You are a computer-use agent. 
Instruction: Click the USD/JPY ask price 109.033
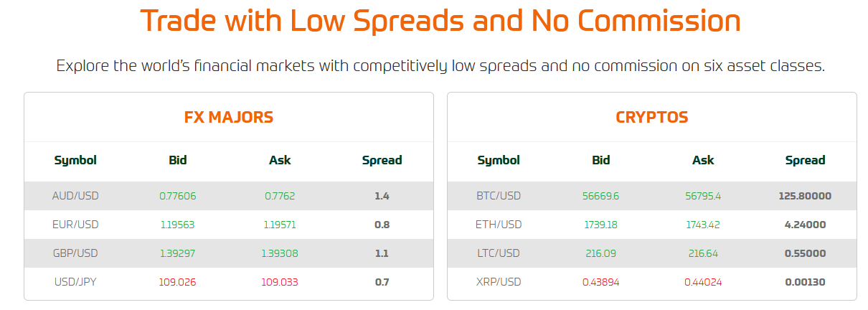click(280, 282)
